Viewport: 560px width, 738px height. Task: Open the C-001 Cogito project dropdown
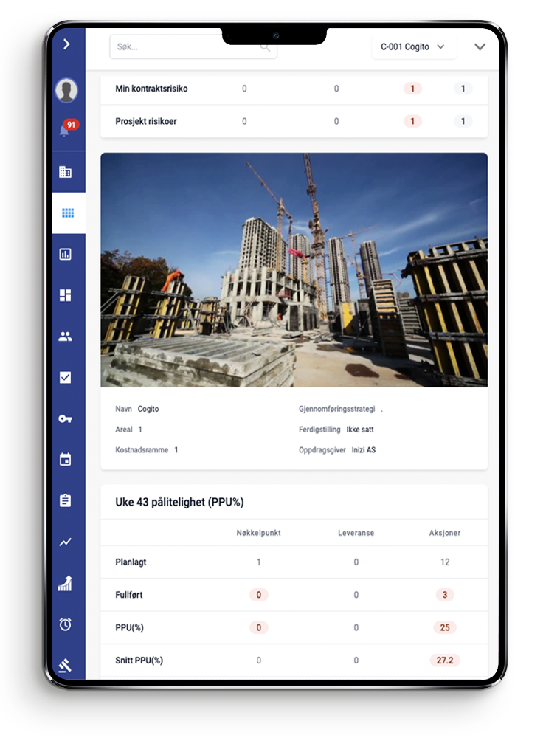(x=414, y=46)
